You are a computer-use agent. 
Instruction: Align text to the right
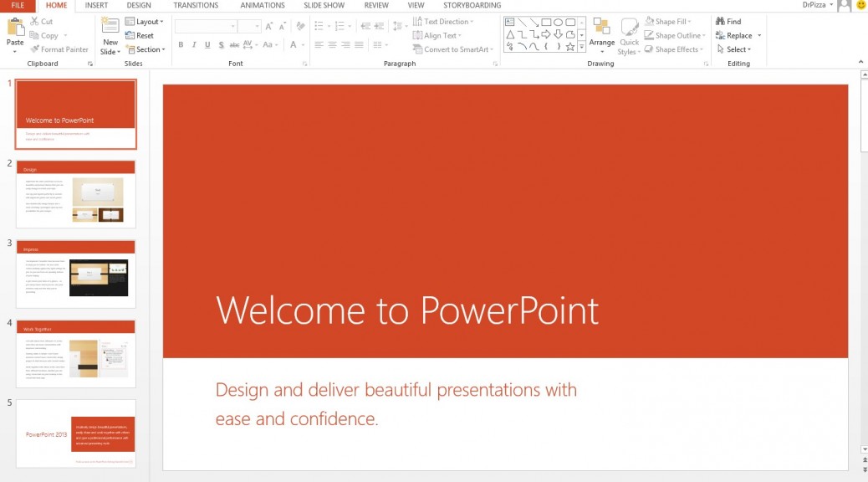[345, 45]
